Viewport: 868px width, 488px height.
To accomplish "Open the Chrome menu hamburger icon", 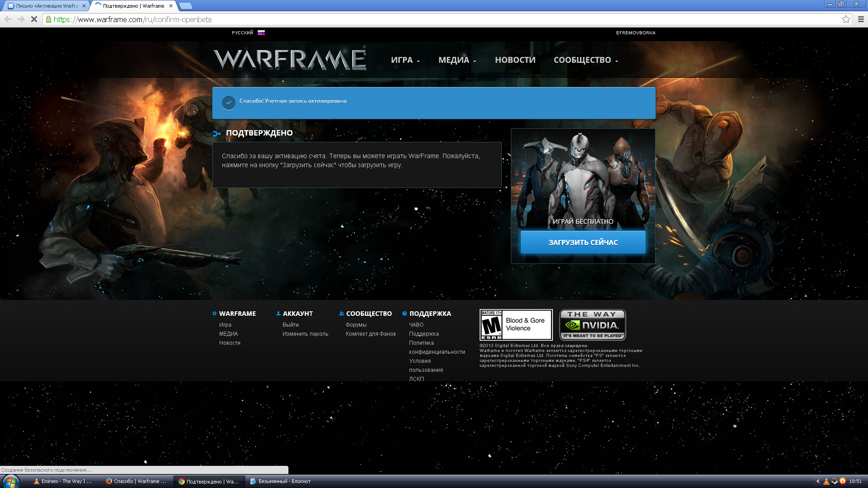I will (861, 19).
